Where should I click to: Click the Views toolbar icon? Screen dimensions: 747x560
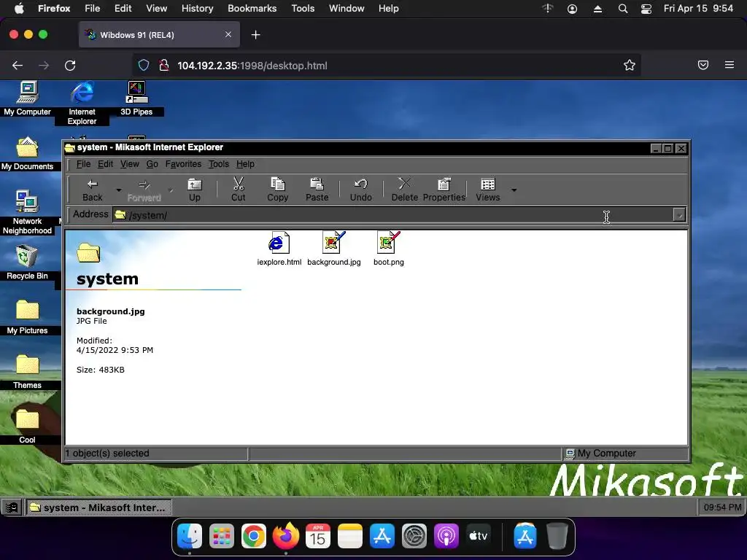click(488, 184)
